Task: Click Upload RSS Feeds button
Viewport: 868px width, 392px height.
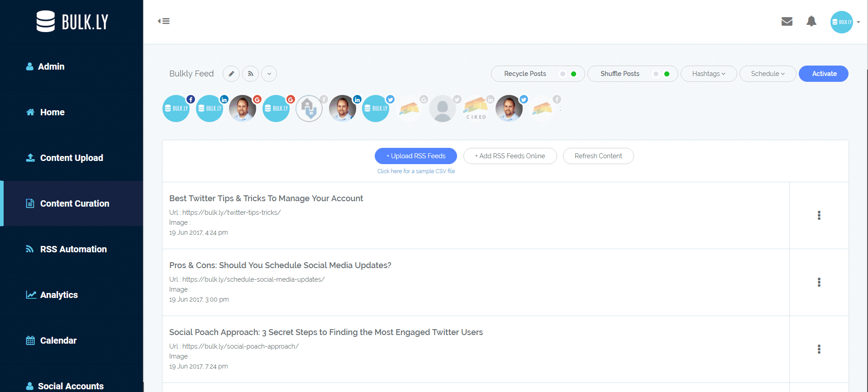Action: tap(416, 156)
